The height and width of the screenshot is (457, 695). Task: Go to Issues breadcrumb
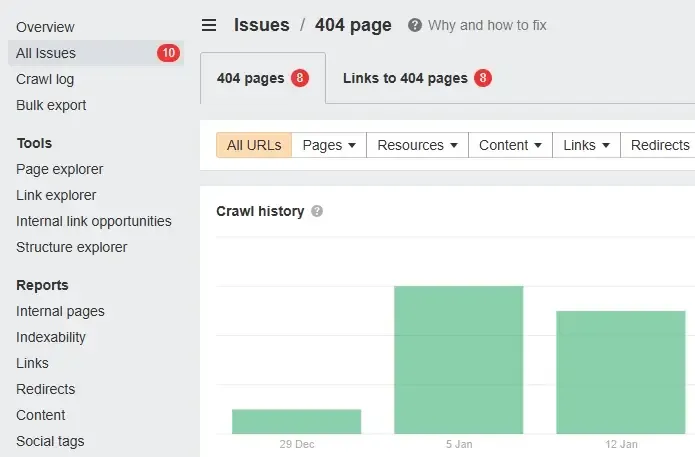coord(261,25)
